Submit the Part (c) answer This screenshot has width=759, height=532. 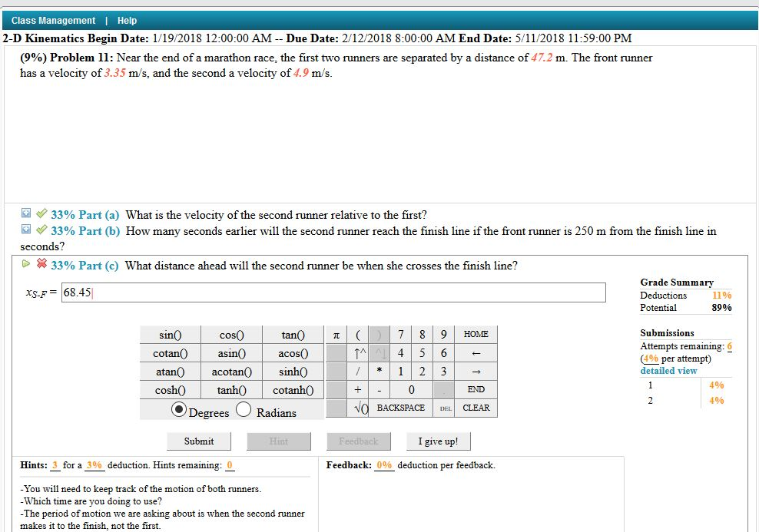coord(198,441)
